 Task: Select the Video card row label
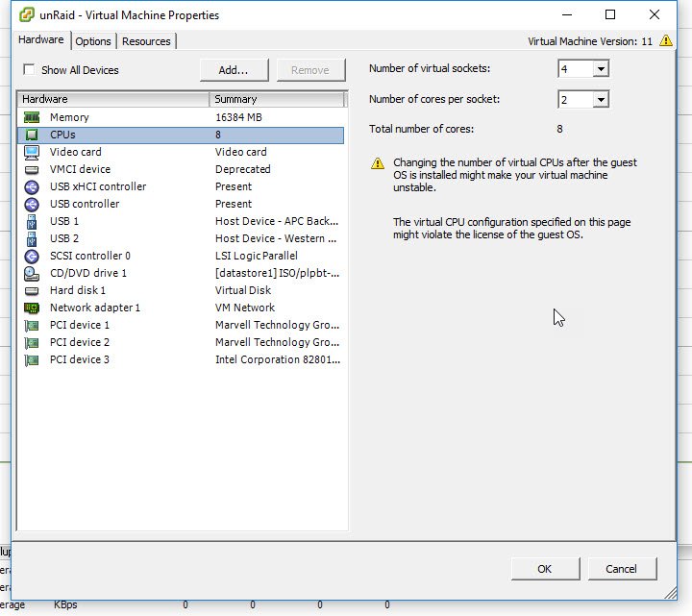[x=76, y=152]
